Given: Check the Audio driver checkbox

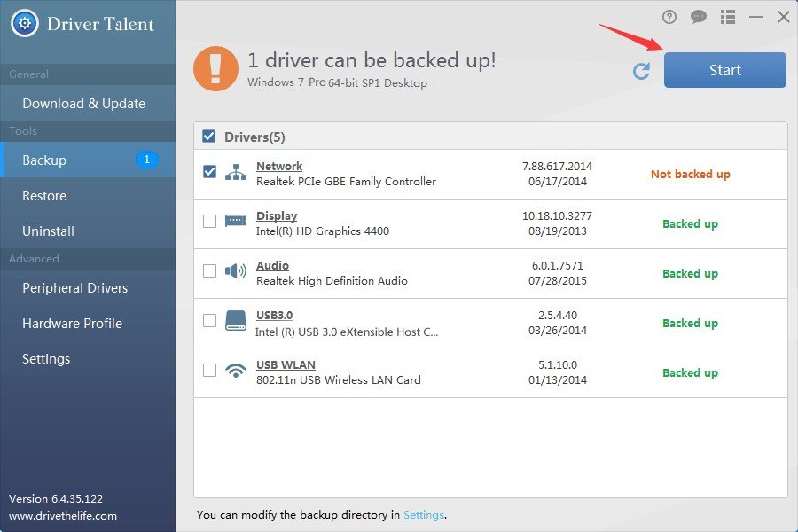Looking at the screenshot, I should (209, 270).
